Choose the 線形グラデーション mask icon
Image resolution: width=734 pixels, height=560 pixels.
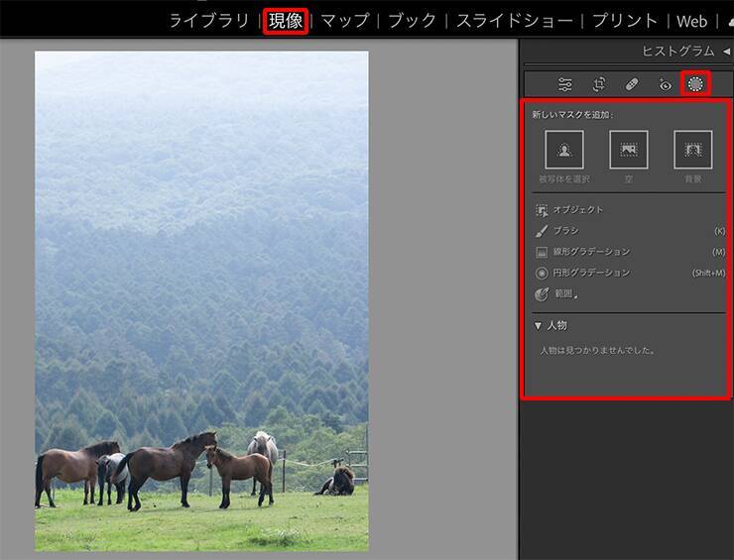[x=542, y=253]
